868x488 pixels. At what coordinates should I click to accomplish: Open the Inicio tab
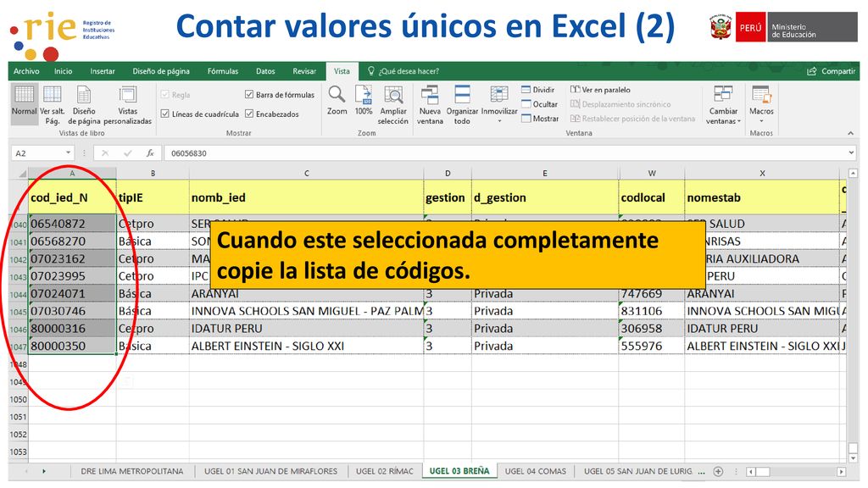point(63,71)
